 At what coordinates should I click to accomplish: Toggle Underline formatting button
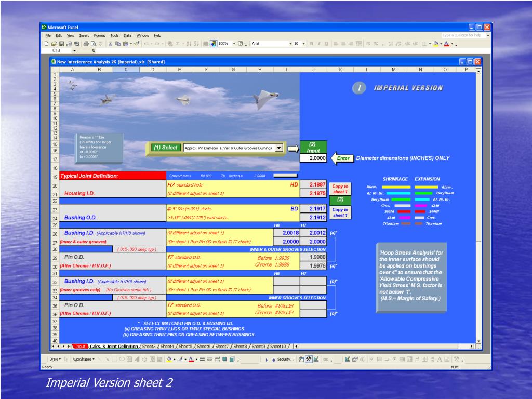[326, 44]
